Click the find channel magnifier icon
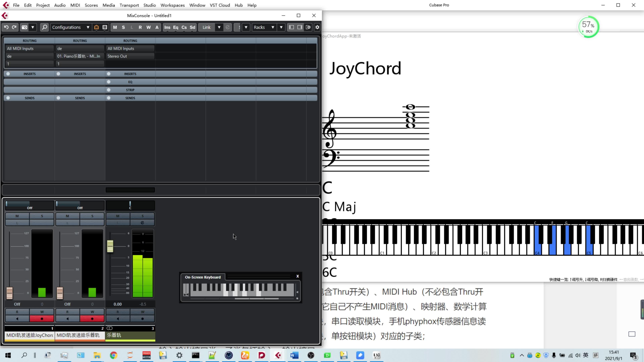The height and width of the screenshot is (362, 644). 44,27
